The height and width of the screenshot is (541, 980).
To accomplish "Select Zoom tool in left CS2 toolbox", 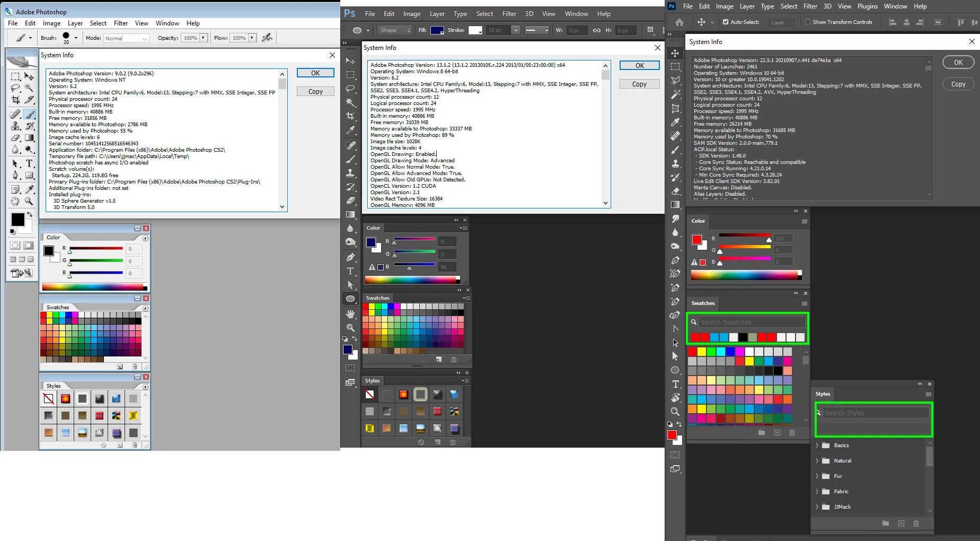I will [x=29, y=201].
